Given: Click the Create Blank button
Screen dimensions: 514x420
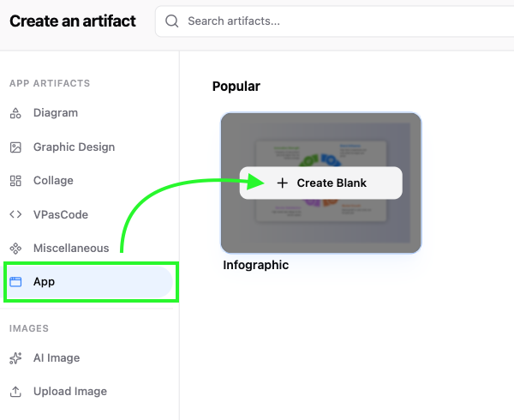Looking at the screenshot, I should tap(321, 183).
